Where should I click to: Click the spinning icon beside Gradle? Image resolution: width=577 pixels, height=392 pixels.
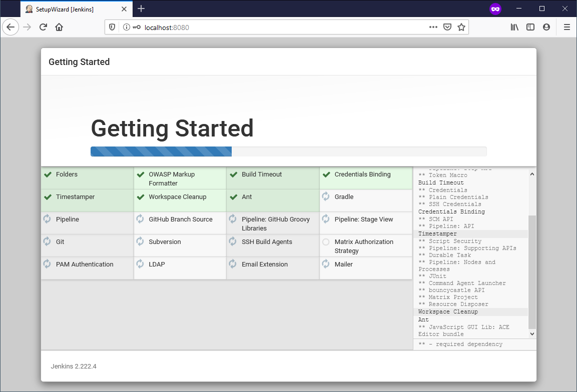pos(326,196)
